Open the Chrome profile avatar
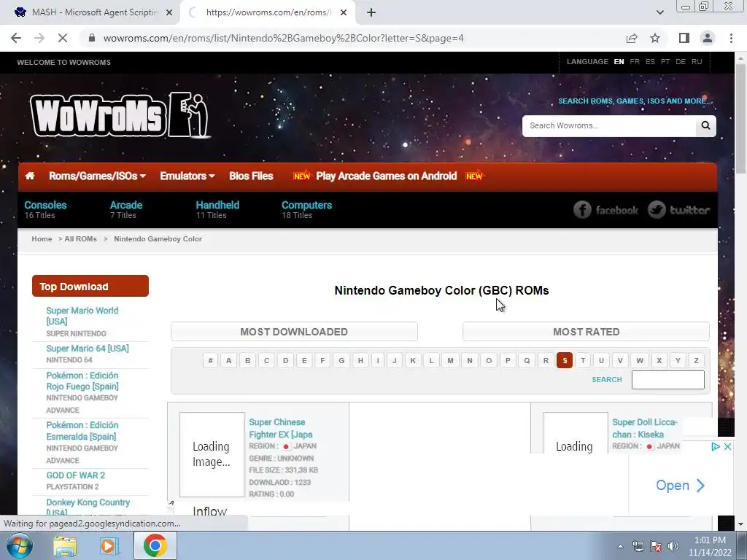The width and height of the screenshot is (747, 560). [x=708, y=38]
